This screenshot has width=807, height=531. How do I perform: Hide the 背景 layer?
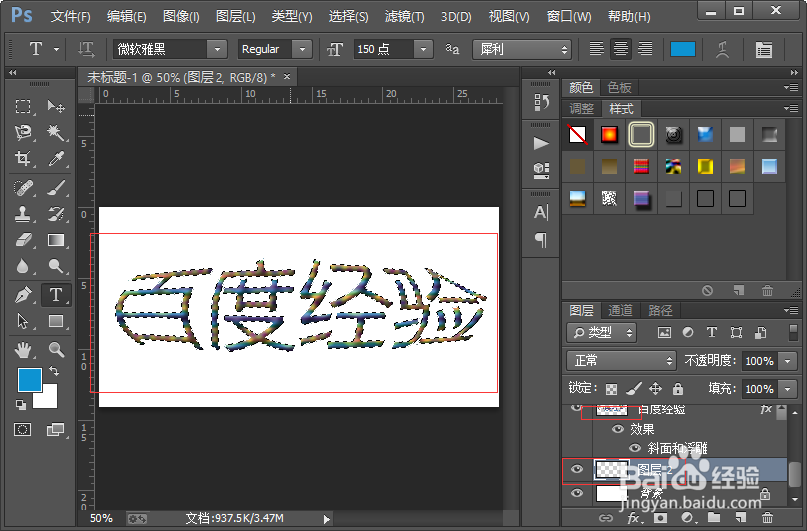point(577,493)
